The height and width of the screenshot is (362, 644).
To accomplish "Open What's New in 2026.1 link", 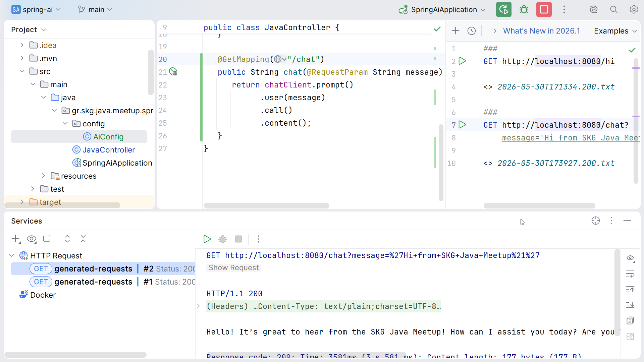I will point(541,31).
